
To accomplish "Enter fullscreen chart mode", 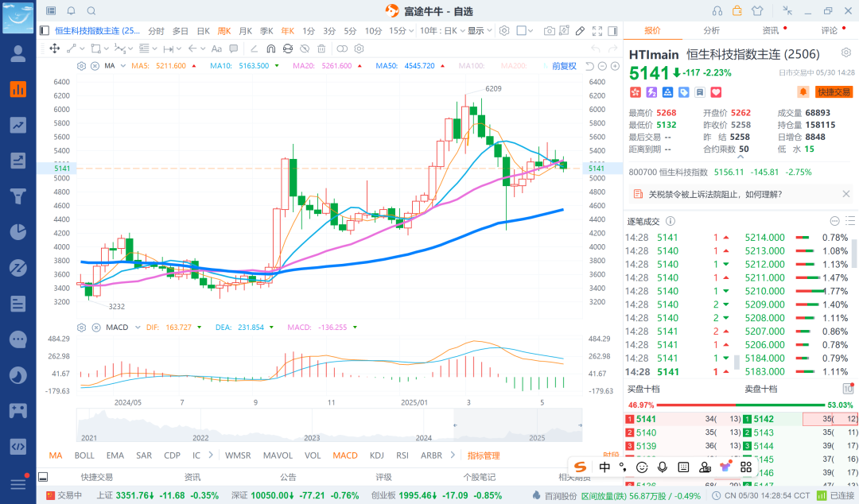I will 597,31.
